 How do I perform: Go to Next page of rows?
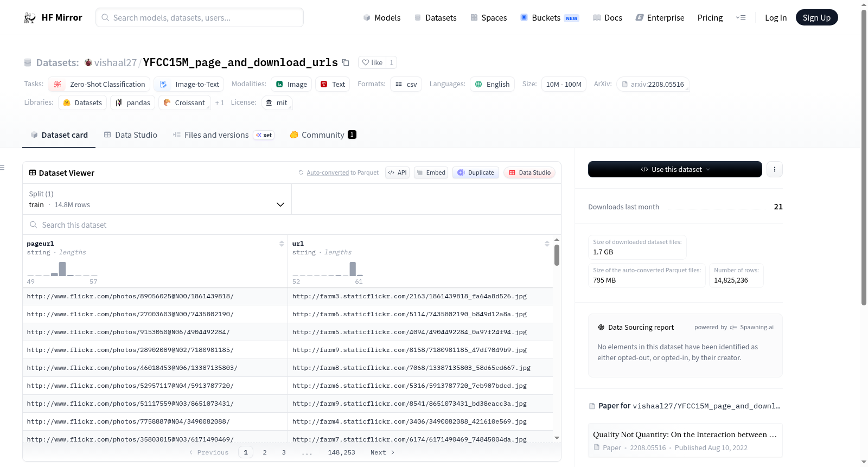click(x=382, y=452)
